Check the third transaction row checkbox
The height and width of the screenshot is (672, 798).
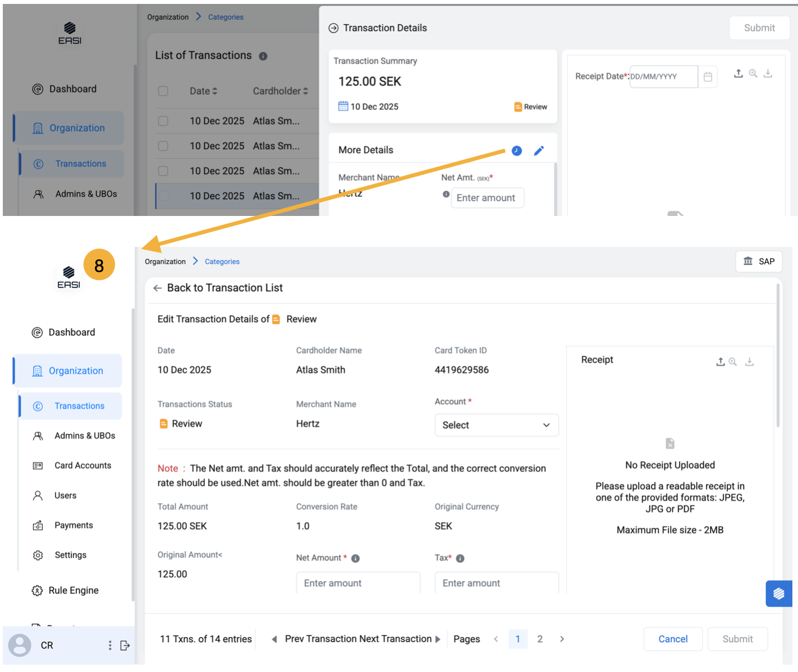(x=163, y=171)
